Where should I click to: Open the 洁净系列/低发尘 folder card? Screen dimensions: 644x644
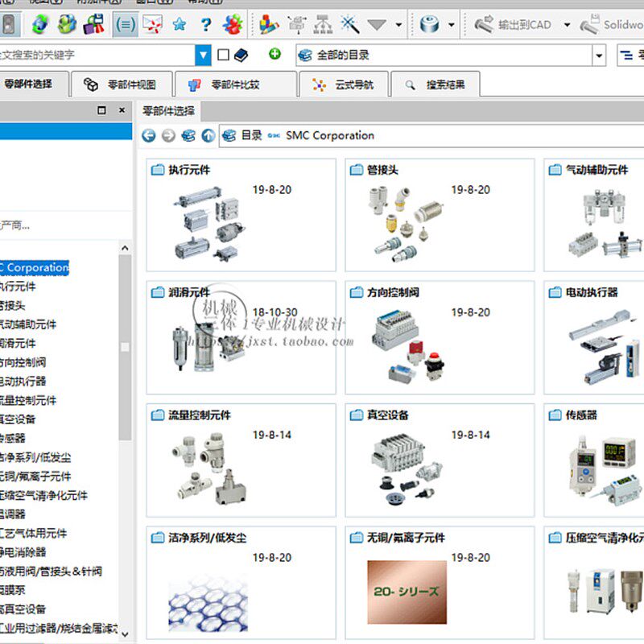click(x=241, y=582)
